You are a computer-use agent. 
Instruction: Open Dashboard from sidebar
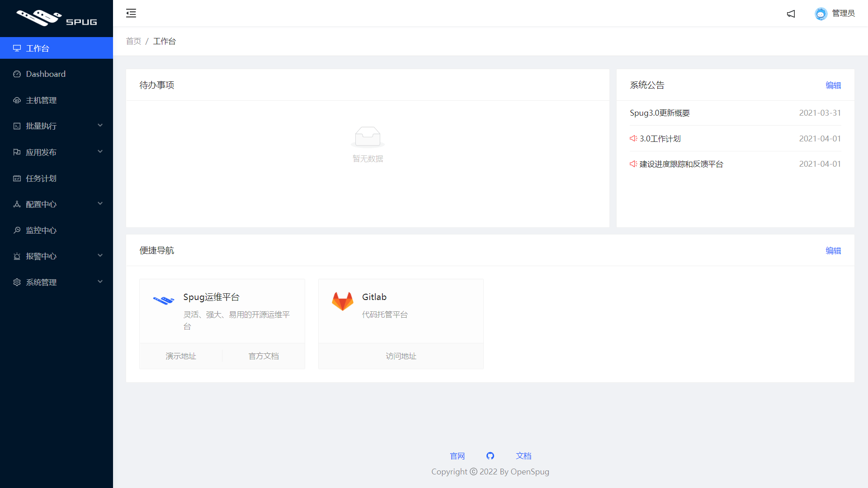[x=46, y=74]
